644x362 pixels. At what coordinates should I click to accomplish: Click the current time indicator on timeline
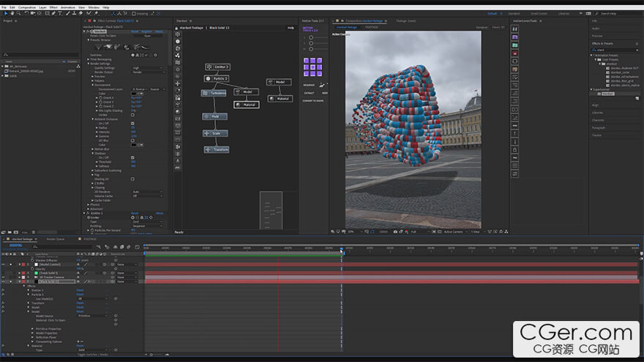coord(341,249)
